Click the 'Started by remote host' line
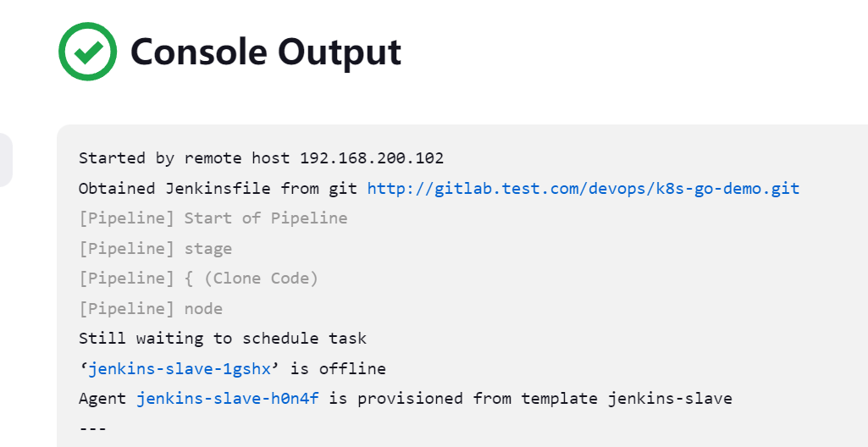The height and width of the screenshot is (447, 868). tap(186, 158)
